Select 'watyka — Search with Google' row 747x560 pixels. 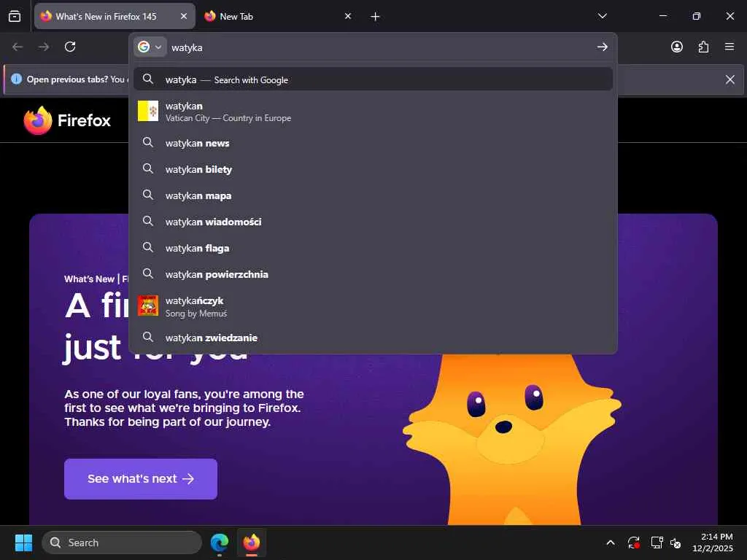click(x=373, y=79)
